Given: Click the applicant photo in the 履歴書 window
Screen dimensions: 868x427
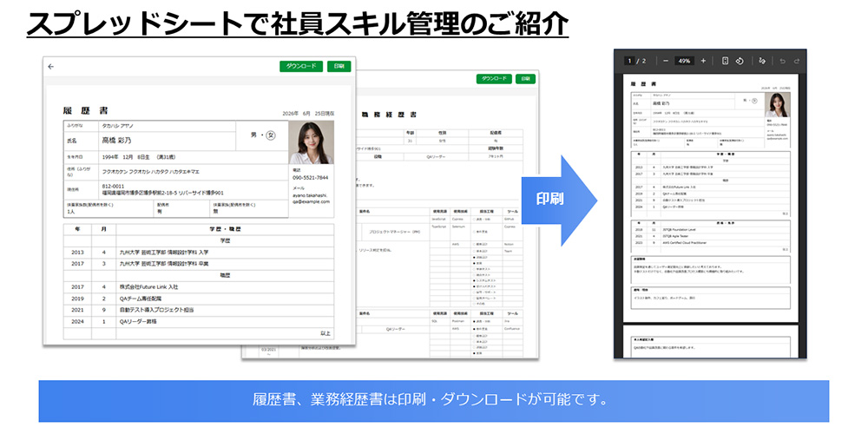Looking at the screenshot, I should point(312,142).
